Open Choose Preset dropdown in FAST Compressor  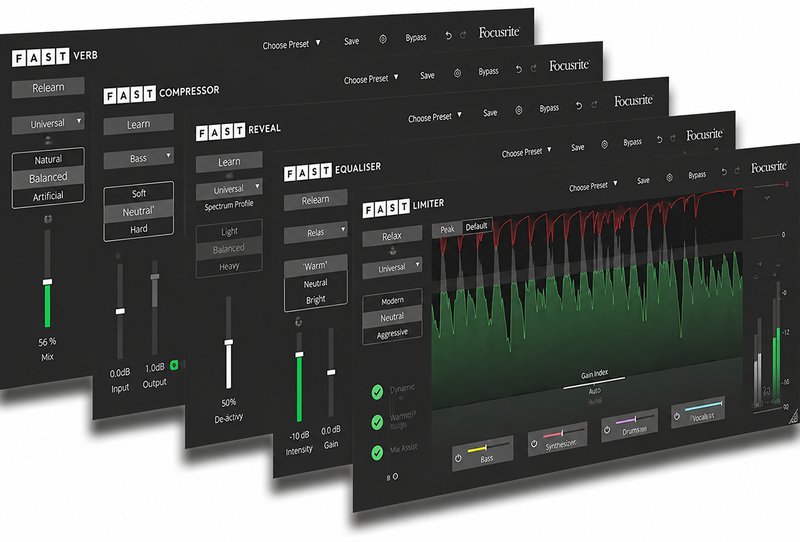[371, 79]
